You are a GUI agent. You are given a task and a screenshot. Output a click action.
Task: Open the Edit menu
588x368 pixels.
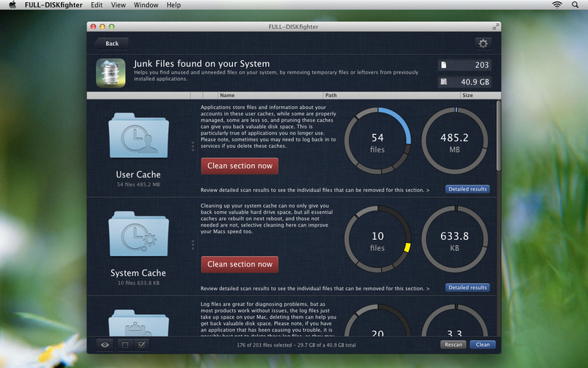(x=96, y=5)
